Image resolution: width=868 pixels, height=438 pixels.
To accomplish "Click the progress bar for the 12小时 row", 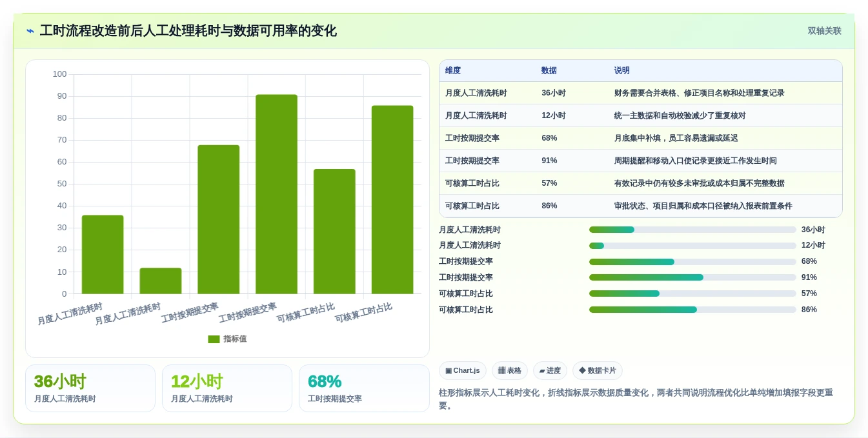I will 692,246.
